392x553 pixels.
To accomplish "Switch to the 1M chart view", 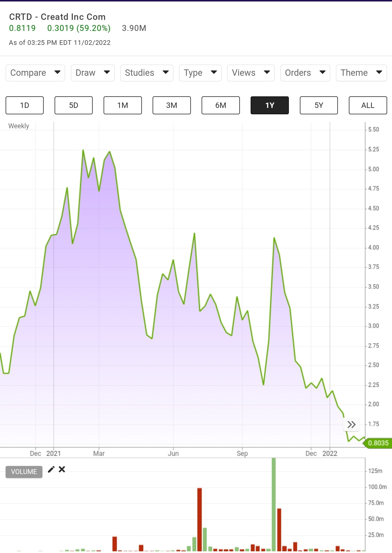I will 122,105.
